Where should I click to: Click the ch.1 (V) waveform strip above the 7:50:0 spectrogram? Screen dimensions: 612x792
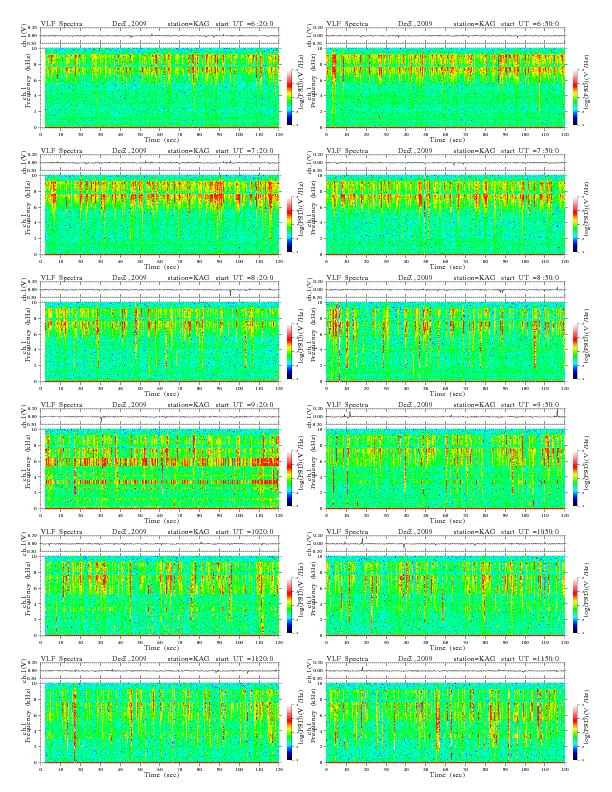point(445,163)
